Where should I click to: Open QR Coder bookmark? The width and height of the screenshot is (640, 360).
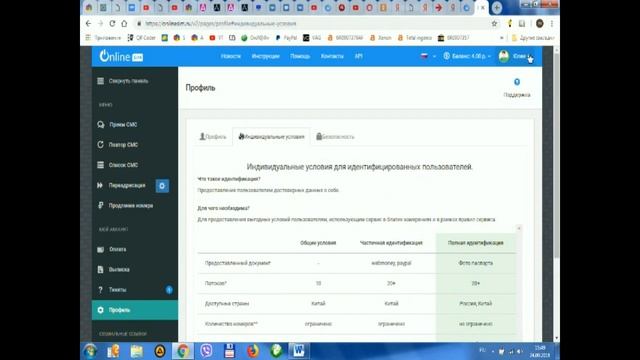(141, 38)
